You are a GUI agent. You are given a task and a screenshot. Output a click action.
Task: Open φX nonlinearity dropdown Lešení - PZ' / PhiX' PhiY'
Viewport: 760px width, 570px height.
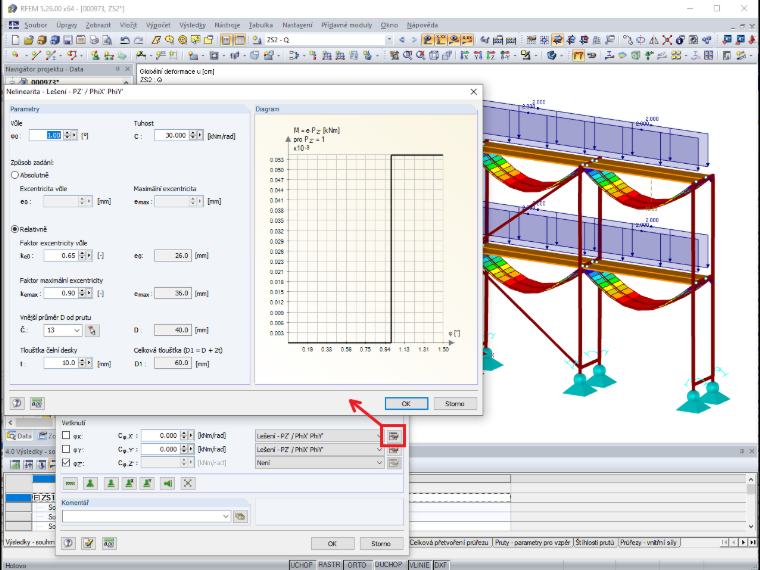coord(320,436)
